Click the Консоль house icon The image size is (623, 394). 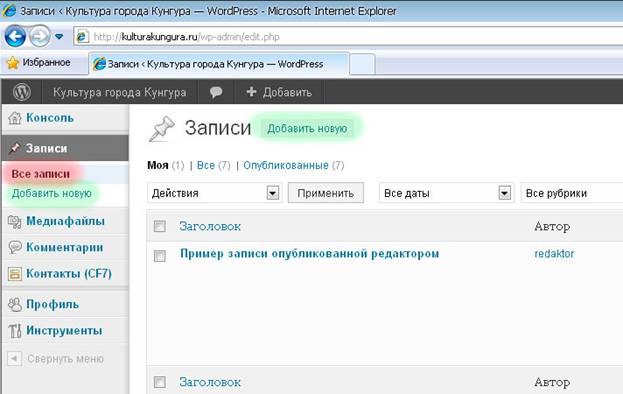15,118
